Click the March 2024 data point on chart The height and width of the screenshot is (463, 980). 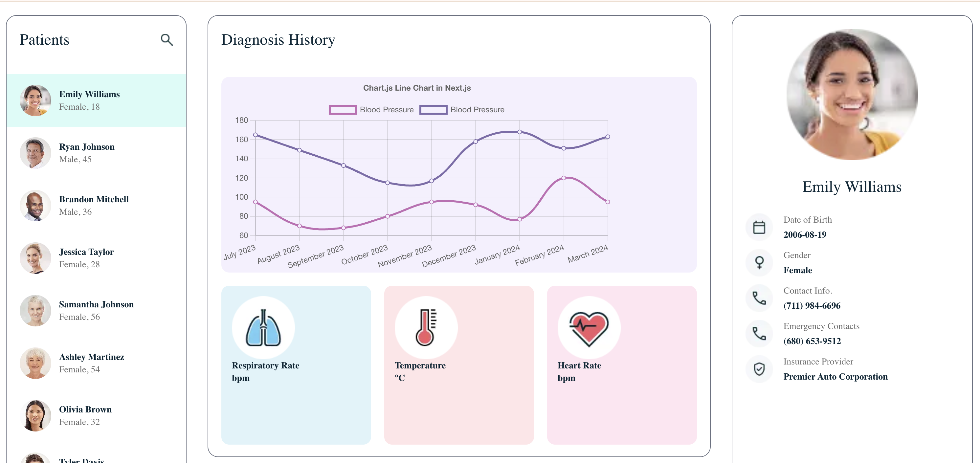tap(607, 136)
